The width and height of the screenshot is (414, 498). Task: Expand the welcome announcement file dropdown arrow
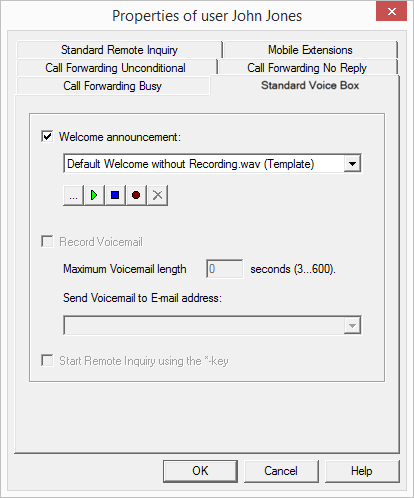coord(352,164)
